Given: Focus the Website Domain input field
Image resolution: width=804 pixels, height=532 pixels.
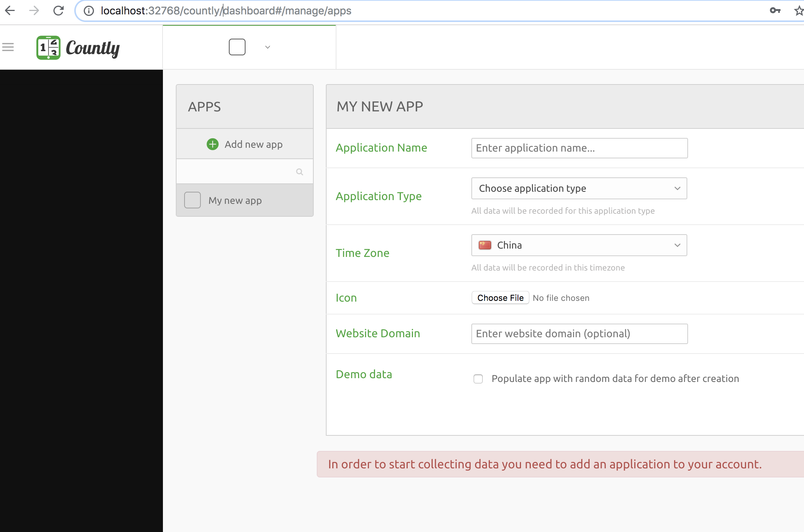Looking at the screenshot, I should coord(579,334).
